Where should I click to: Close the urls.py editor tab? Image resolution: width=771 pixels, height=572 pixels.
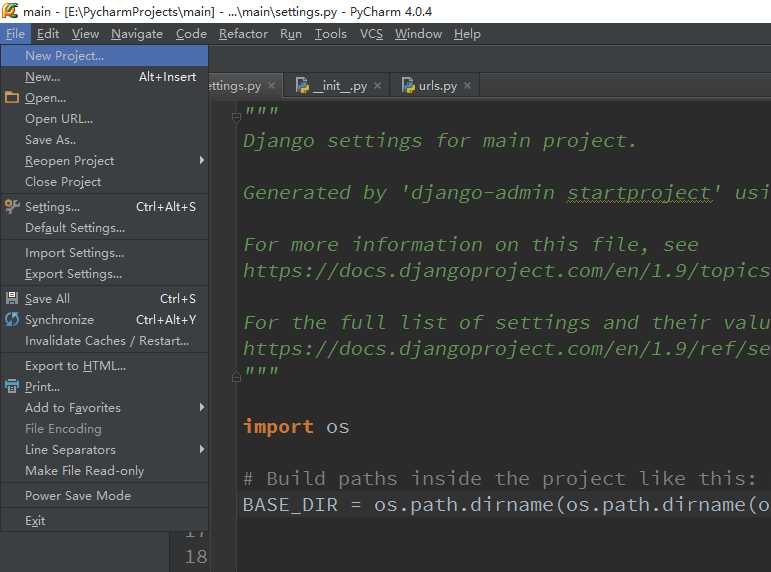tap(468, 86)
